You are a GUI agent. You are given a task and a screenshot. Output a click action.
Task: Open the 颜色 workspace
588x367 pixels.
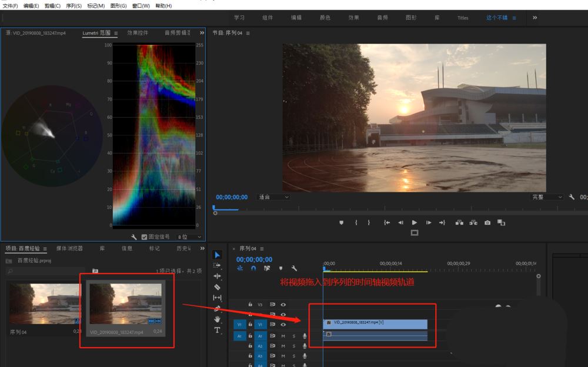[x=325, y=18]
